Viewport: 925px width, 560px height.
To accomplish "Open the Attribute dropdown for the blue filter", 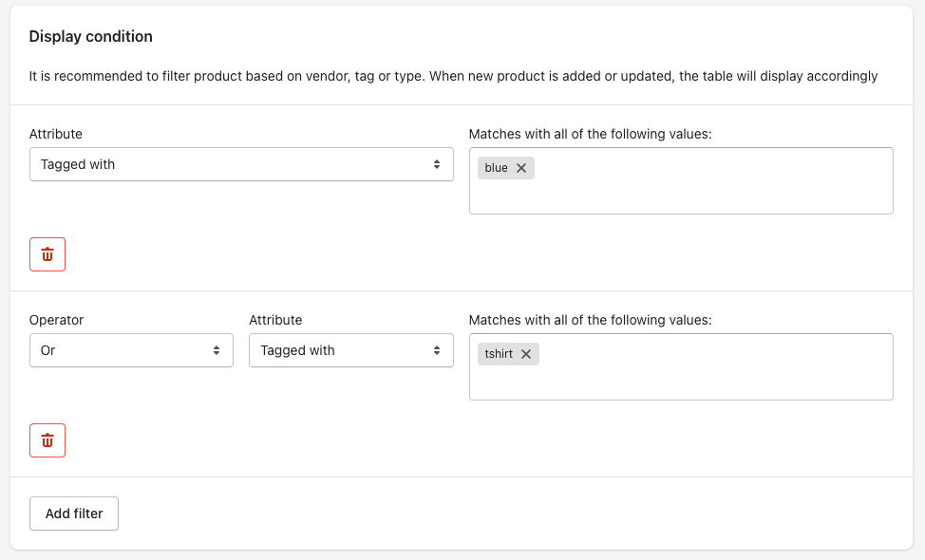I will (241, 164).
